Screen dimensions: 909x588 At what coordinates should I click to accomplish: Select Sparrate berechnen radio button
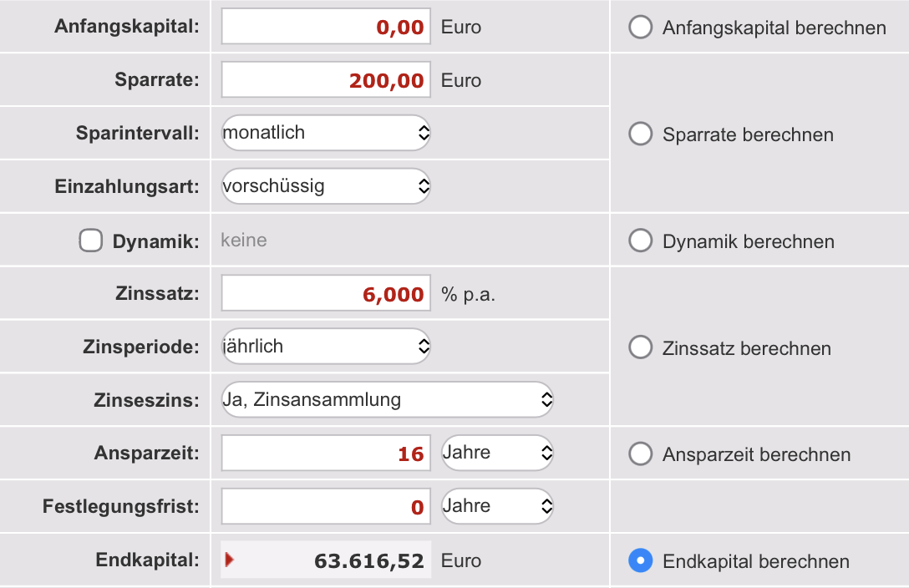641,134
